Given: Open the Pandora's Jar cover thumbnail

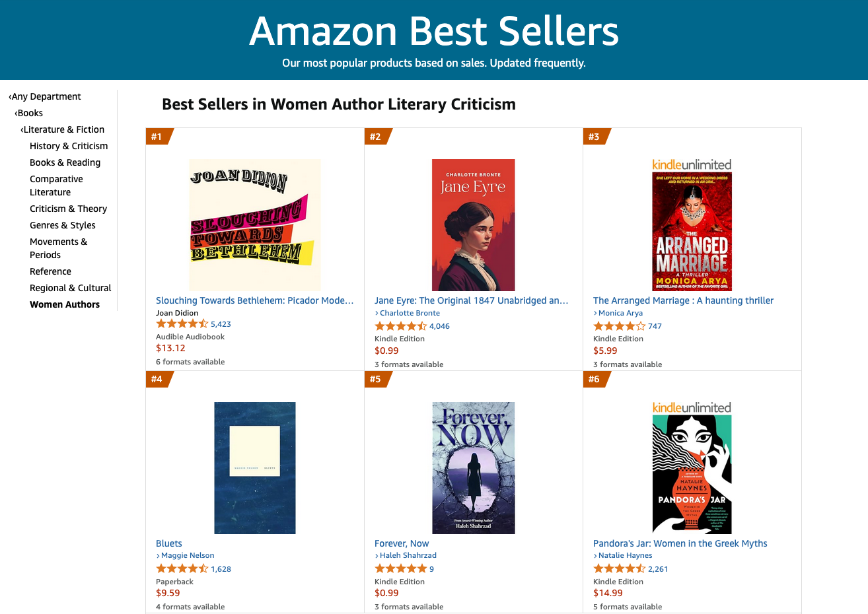Looking at the screenshot, I should point(692,474).
